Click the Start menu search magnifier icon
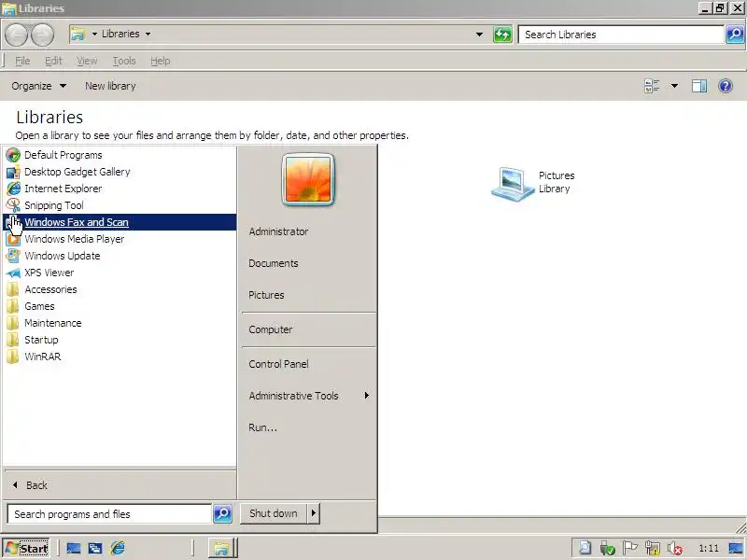The height and width of the screenshot is (560, 747). tap(222, 514)
